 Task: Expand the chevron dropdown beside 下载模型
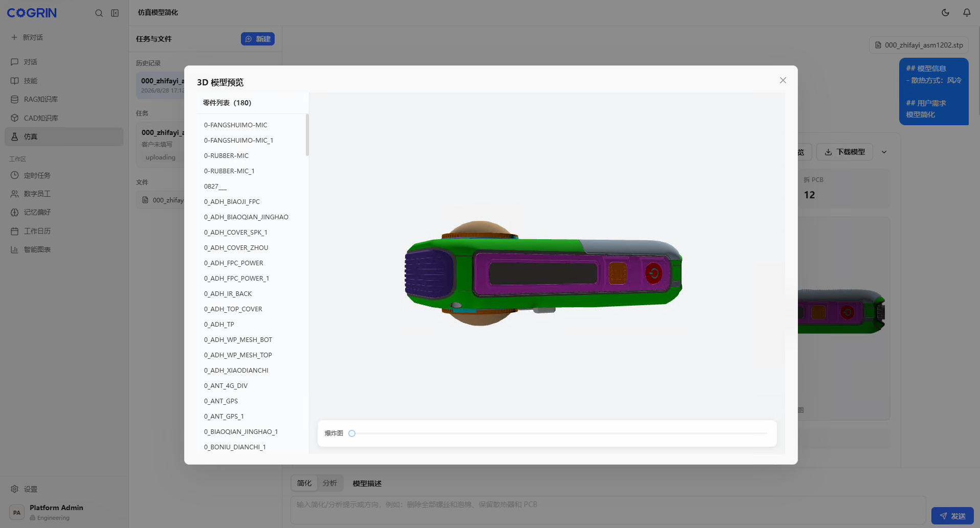tap(884, 152)
